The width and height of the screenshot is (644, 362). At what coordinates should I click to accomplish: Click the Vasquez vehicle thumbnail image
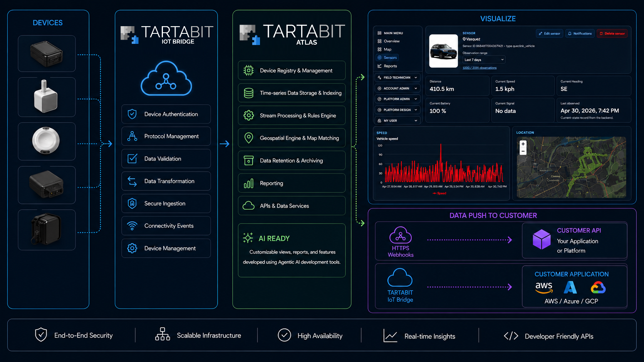click(x=443, y=51)
